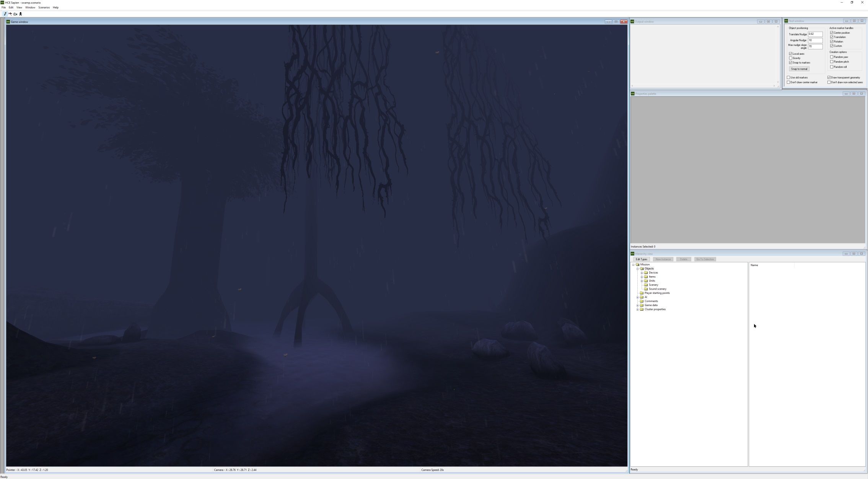Expand the AI tree node
Image resolution: width=868 pixels, height=479 pixels.
click(637, 297)
